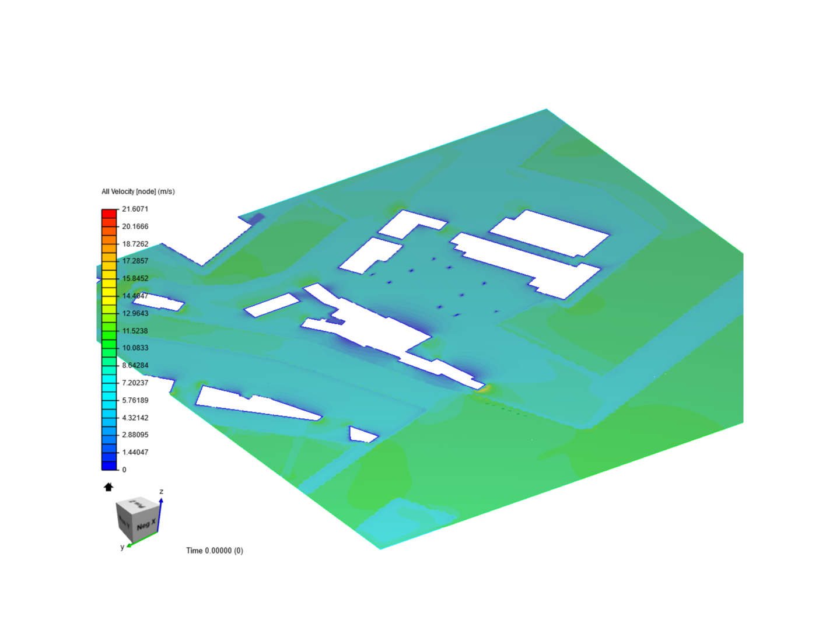The image size is (840, 630).
Task: Click the Time 0.00000 (0) label
Action: (215, 551)
